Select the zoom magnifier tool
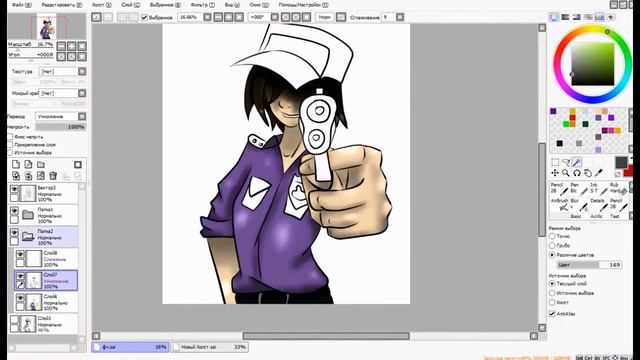Image resolution: width=640 pixels, height=360 pixels. (x=566, y=173)
